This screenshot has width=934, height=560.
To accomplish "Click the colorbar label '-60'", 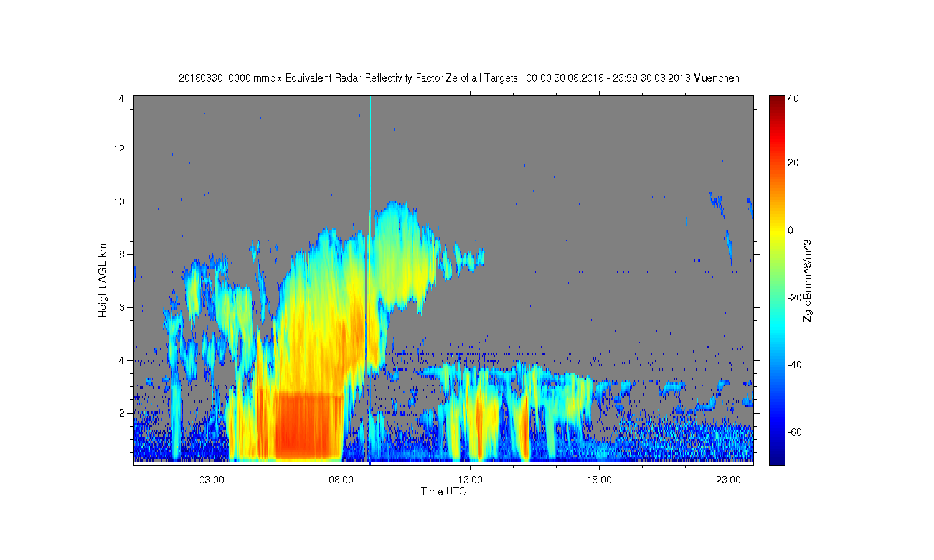I will pos(795,432).
